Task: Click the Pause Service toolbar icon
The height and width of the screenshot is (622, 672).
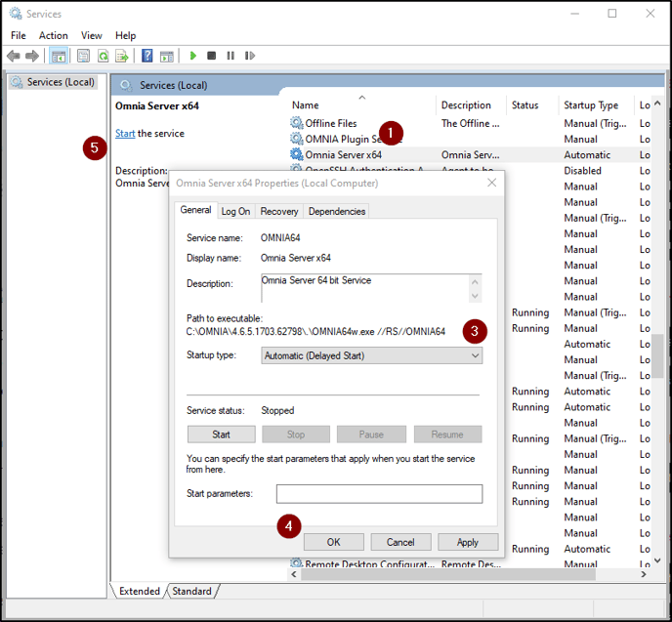Action: coord(231,56)
